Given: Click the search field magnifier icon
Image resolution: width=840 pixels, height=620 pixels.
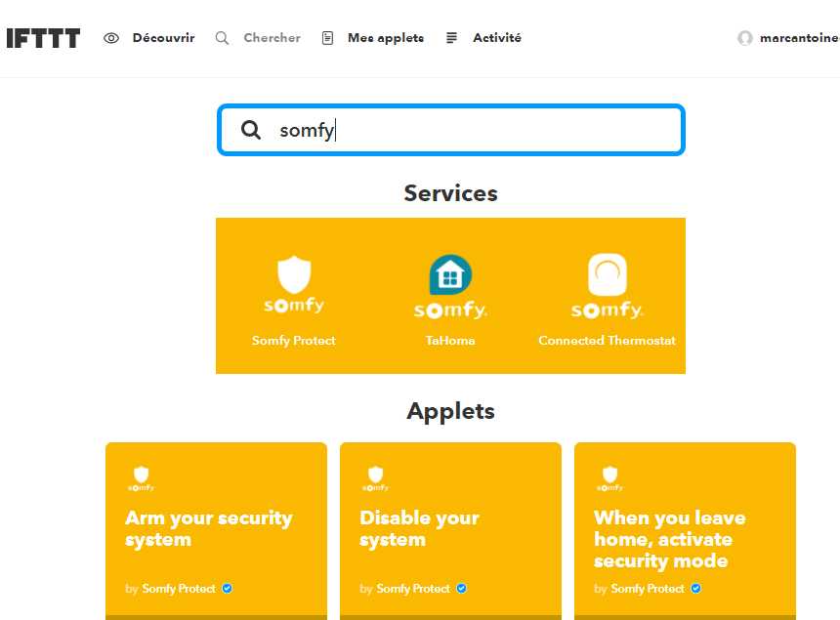Looking at the screenshot, I should pos(251,130).
